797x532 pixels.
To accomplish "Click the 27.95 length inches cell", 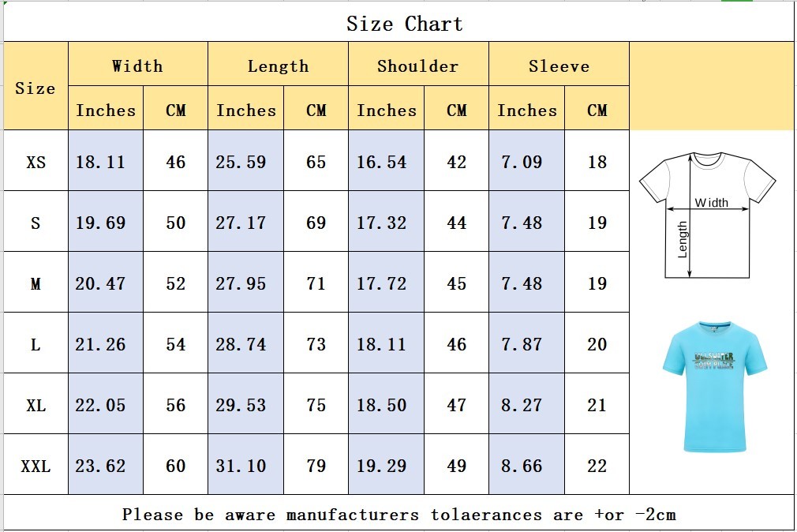I will click(246, 283).
